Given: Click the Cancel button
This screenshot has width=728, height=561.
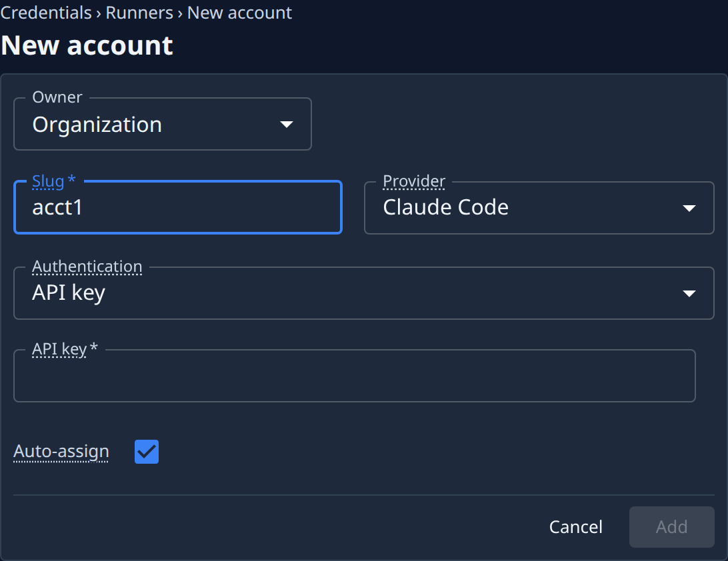Looking at the screenshot, I should (576, 526).
